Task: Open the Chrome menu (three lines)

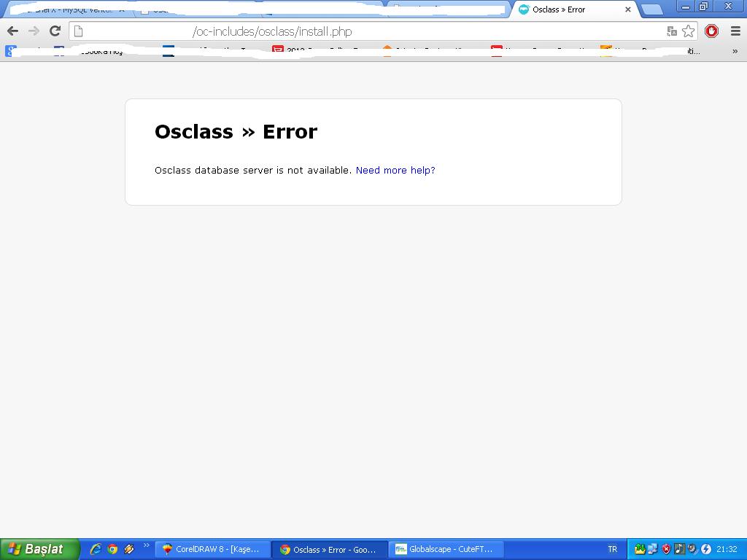Action: pyautogui.click(x=735, y=31)
